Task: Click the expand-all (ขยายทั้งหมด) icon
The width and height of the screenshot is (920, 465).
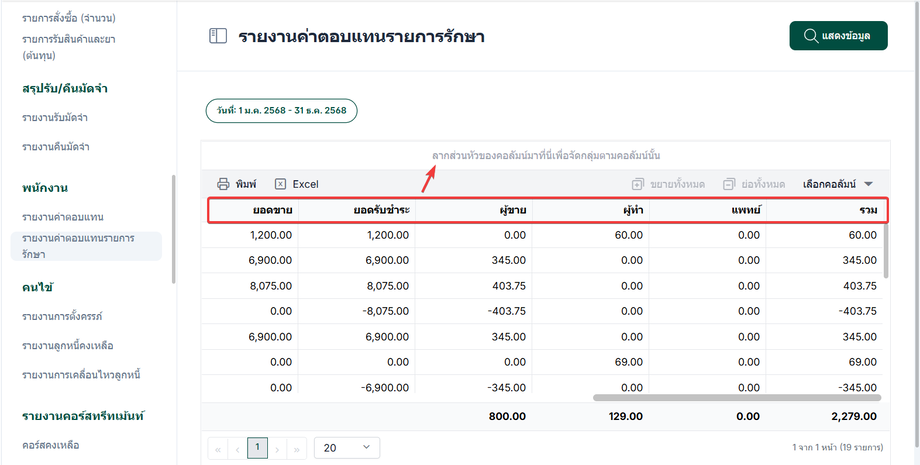Action: 638,184
